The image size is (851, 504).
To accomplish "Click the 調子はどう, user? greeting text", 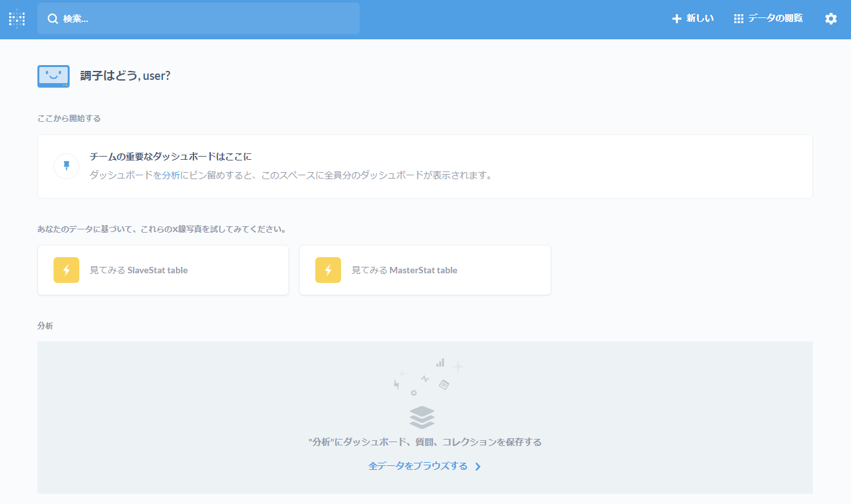I will [125, 75].
